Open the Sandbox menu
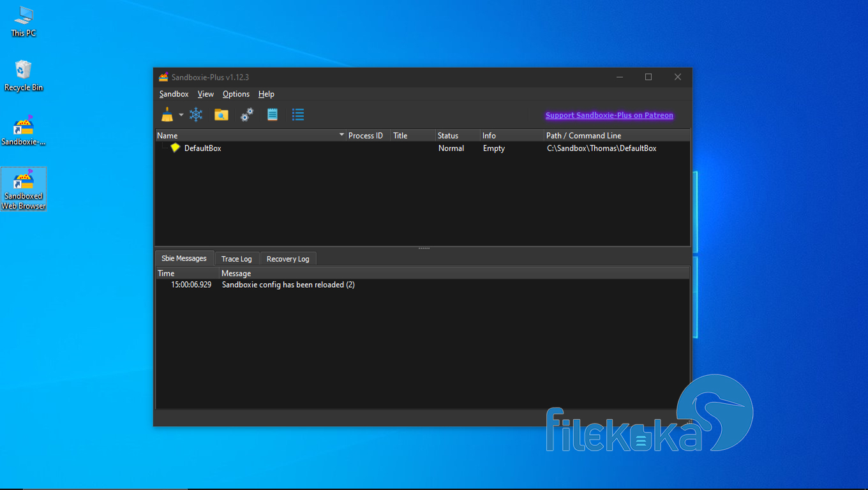 pyautogui.click(x=174, y=94)
